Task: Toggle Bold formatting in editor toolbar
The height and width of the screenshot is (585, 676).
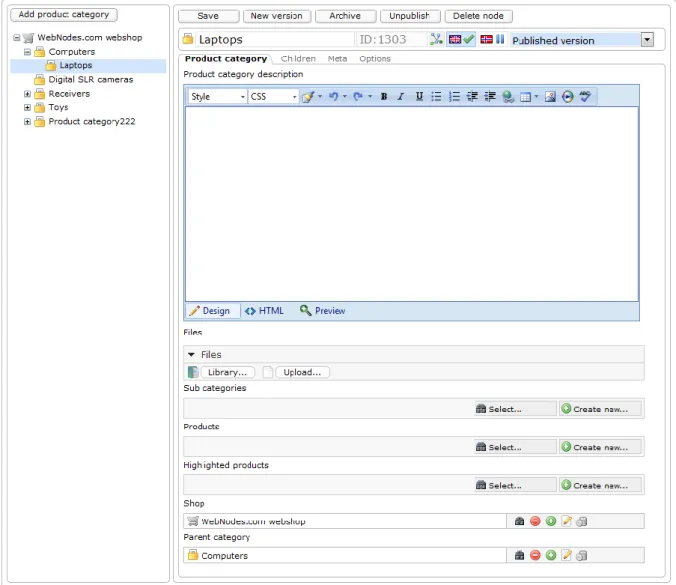Action: [x=384, y=97]
